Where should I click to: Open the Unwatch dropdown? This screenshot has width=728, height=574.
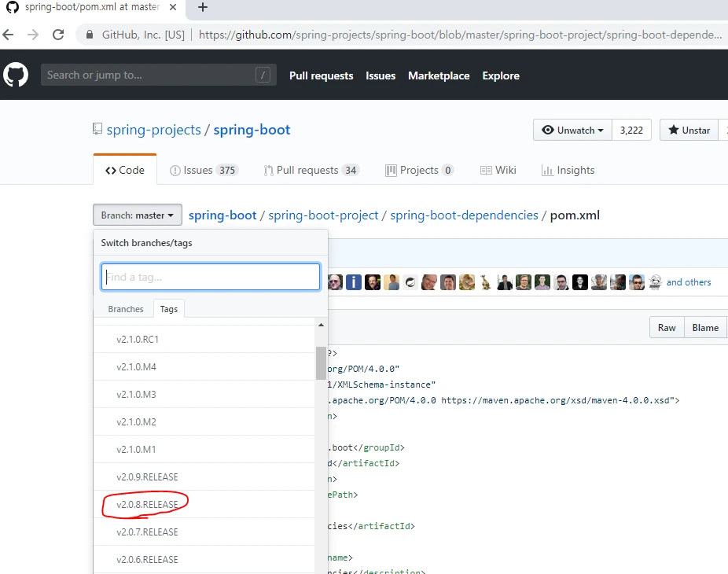tap(573, 130)
